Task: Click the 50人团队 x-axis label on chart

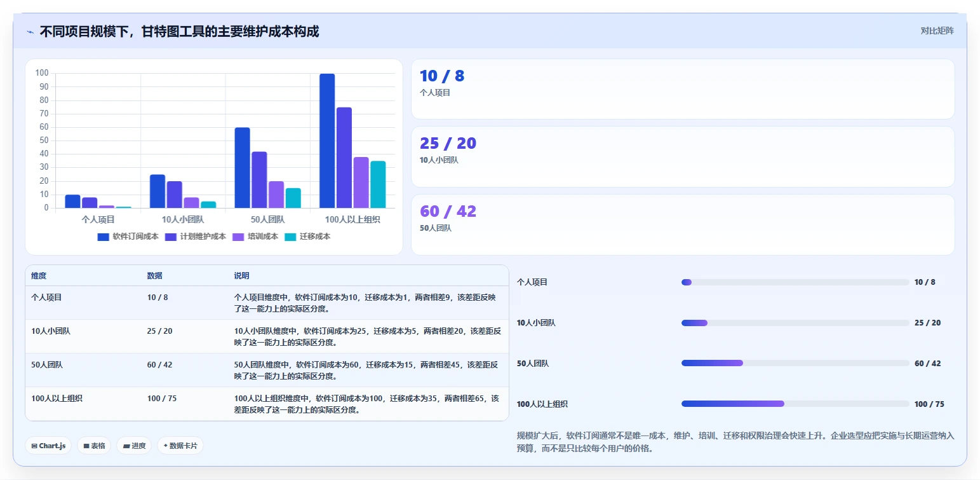Action: [x=267, y=219]
